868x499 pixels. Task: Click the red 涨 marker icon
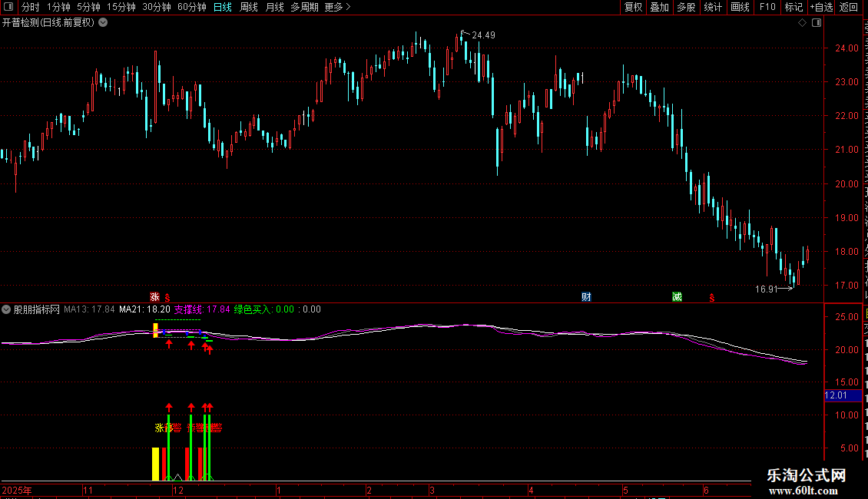pyautogui.click(x=155, y=297)
